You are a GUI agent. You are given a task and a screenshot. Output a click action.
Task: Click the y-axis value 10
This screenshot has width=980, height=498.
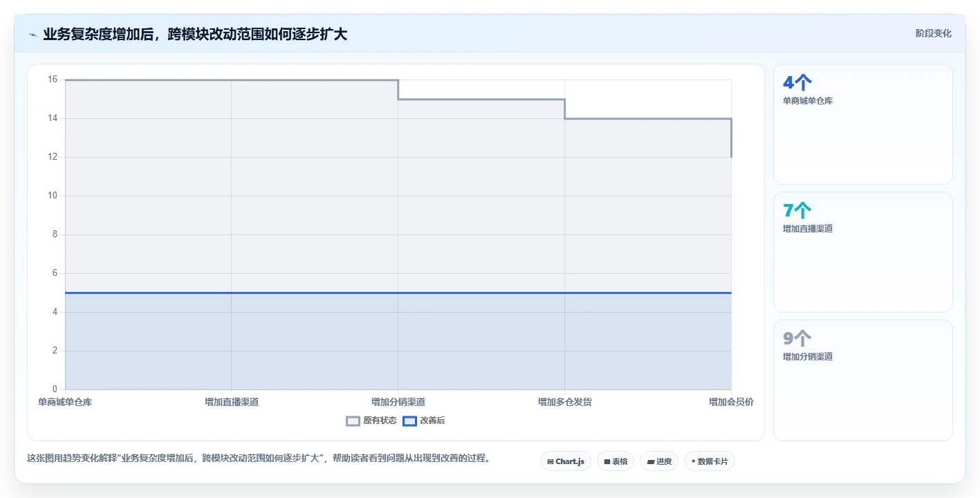[53, 196]
